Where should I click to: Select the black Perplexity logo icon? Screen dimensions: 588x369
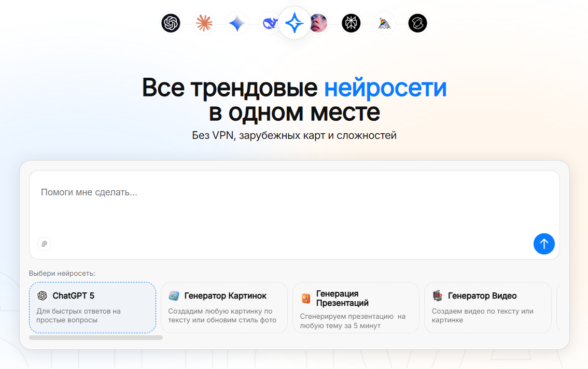(351, 23)
